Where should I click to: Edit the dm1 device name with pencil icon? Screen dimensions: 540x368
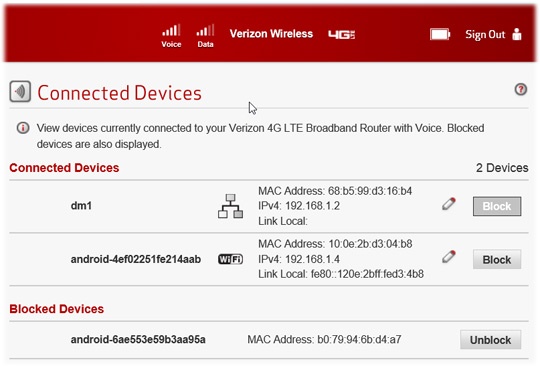449,204
